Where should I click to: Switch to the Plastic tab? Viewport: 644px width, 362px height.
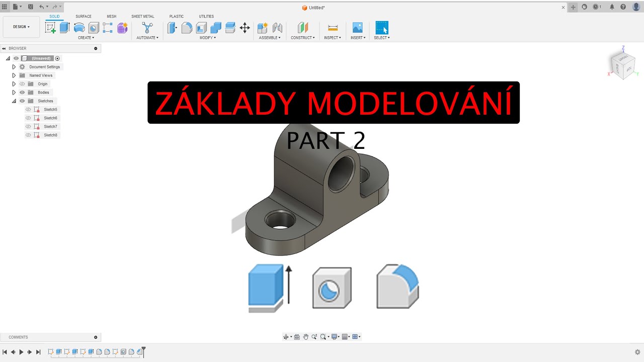tap(177, 17)
